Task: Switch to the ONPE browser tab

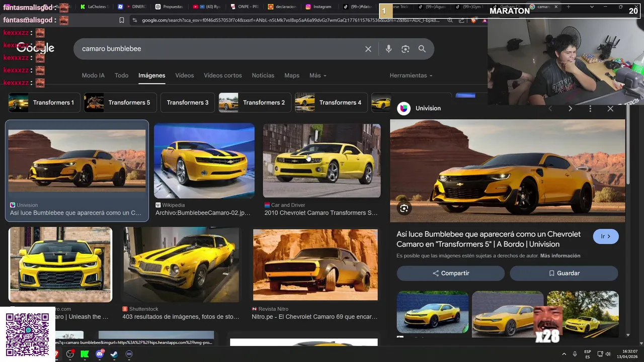Action: point(245,7)
